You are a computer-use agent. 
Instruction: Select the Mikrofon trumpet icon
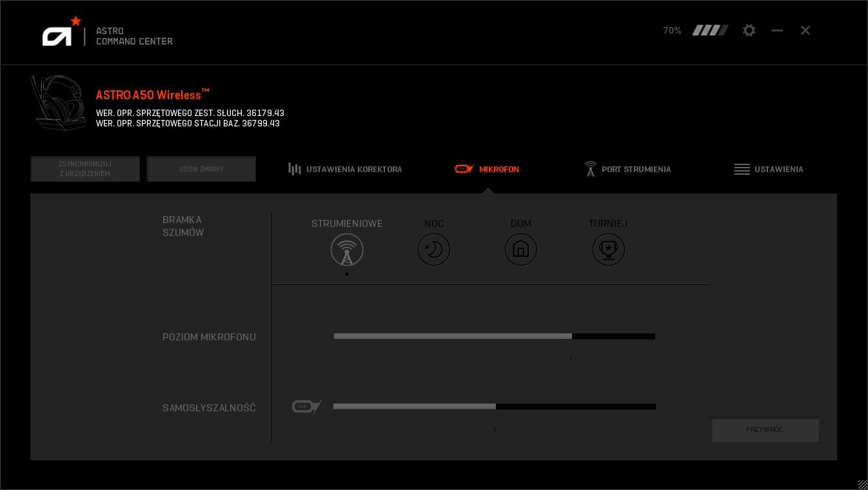pyautogui.click(x=464, y=169)
